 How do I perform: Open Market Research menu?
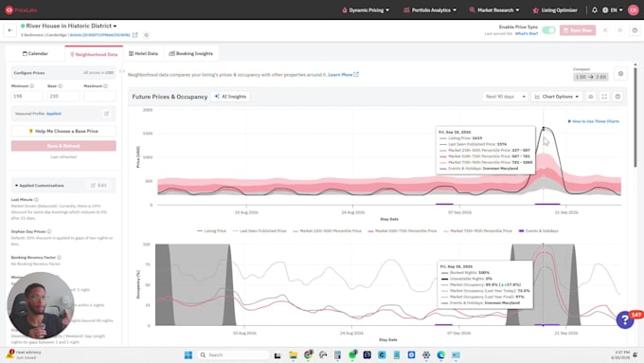point(494,9)
